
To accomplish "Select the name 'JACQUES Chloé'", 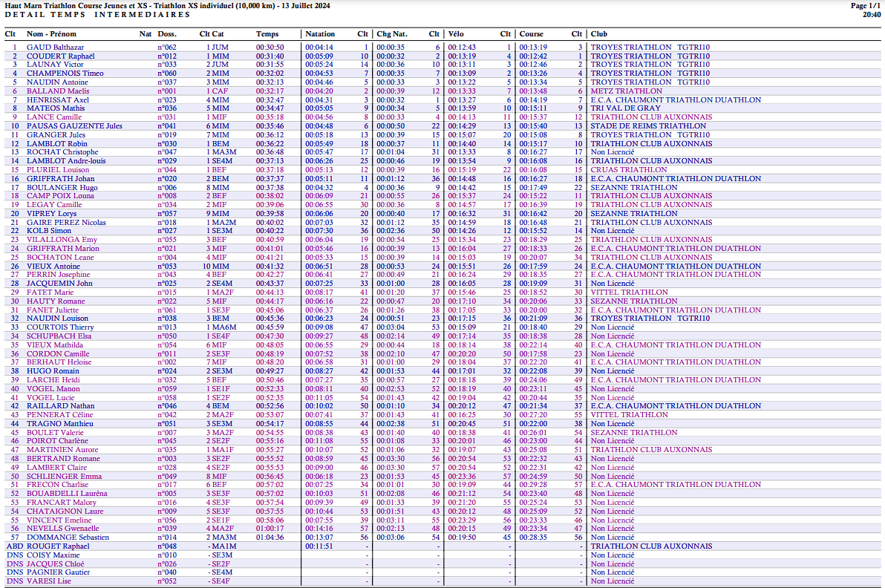I will click(x=55, y=563).
